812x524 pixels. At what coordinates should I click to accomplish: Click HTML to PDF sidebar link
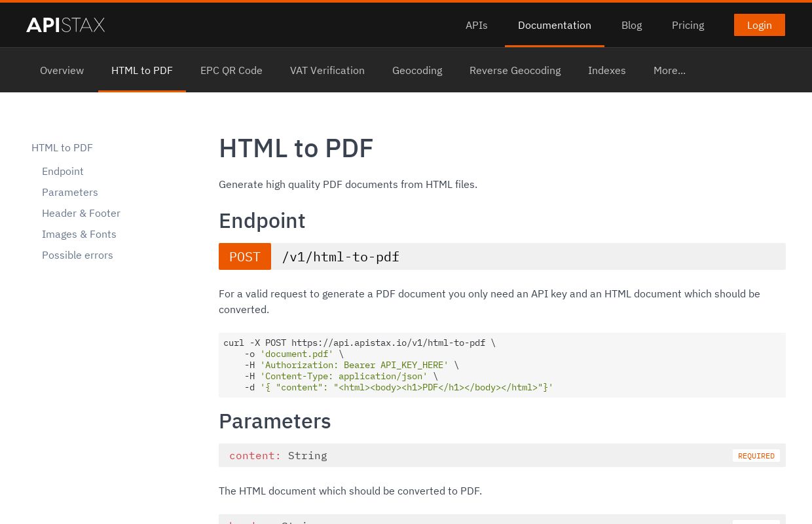[x=62, y=147]
